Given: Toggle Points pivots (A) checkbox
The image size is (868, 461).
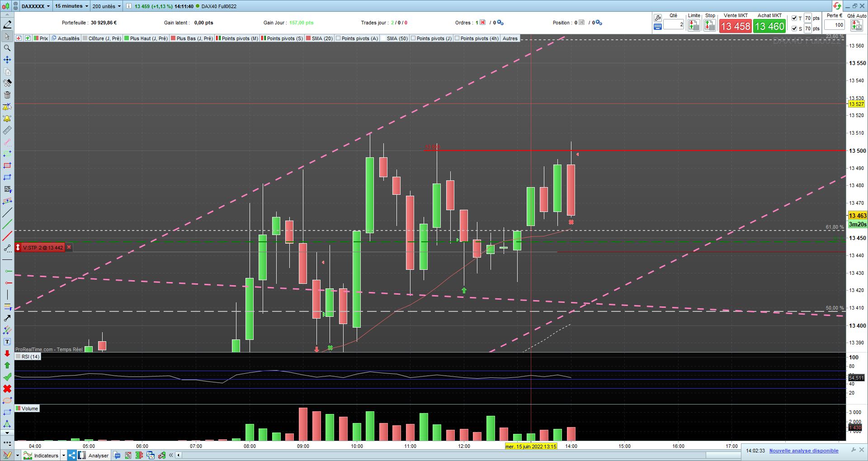Looking at the screenshot, I should point(338,38).
